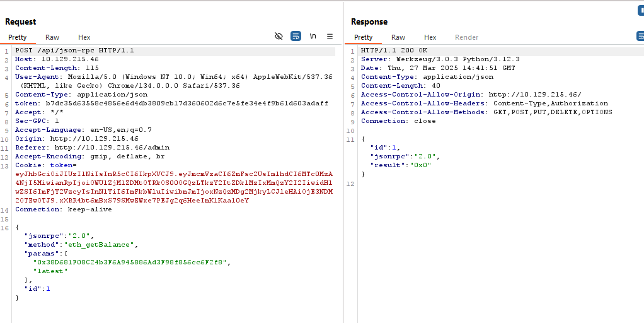Click the HTTP/1.1 200 OK status line
Screen dimensions: 644x323
pyautogui.click(x=394, y=50)
